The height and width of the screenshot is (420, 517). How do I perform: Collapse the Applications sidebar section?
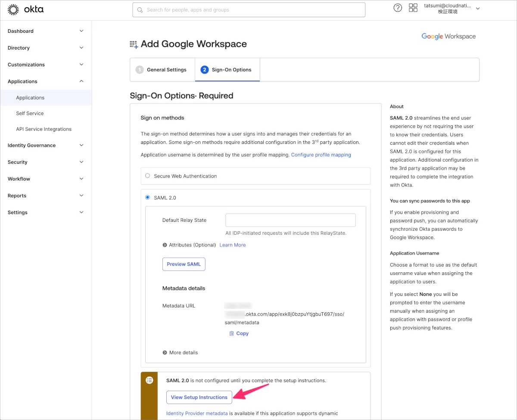[81, 81]
